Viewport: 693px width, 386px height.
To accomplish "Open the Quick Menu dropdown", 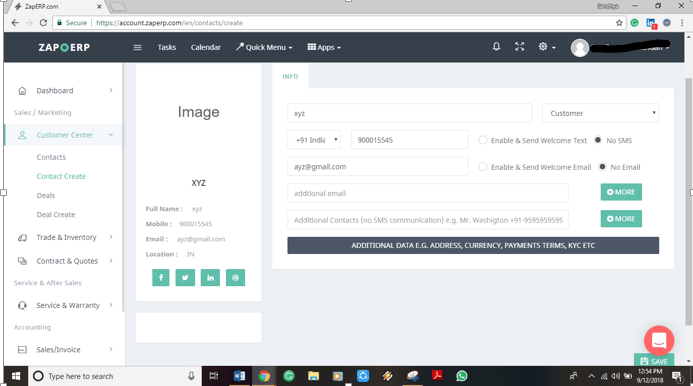I will click(x=264, y=47).
